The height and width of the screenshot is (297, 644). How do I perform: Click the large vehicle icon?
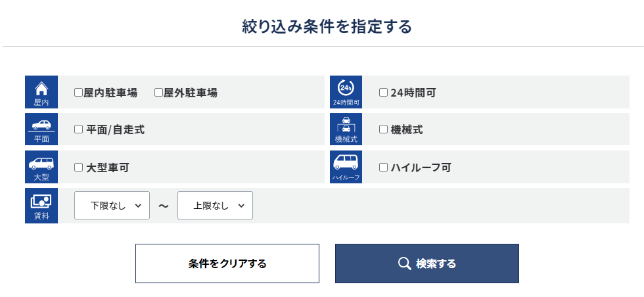(x=41, y=164)
